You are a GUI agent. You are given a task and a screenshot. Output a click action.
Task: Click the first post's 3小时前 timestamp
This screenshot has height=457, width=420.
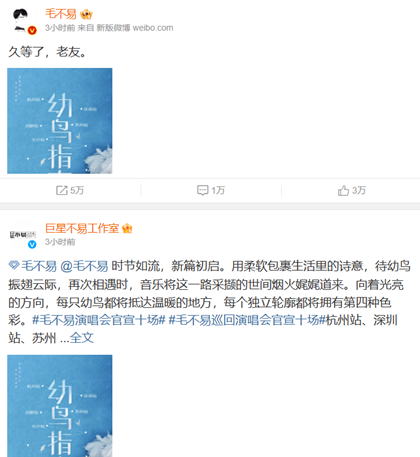pyautogui.click(x=60, y=28)
